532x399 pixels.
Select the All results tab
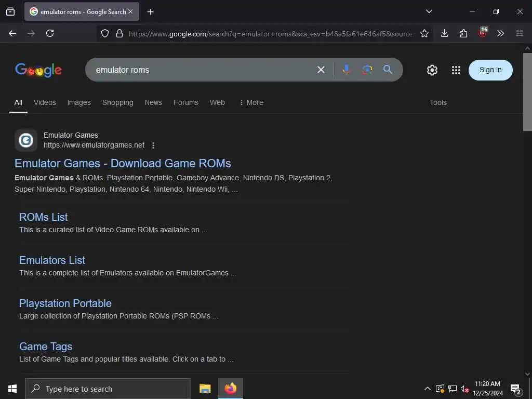(18, 102)
